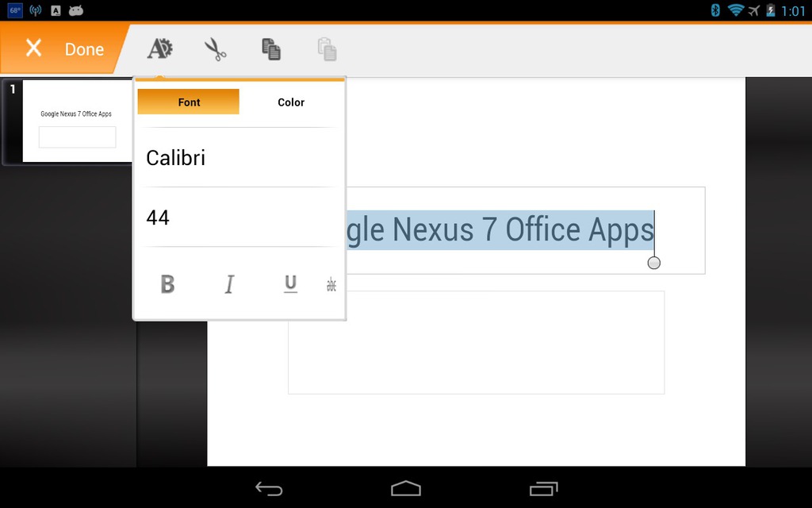This screenshot has height=508, width=812.
Task: Tap the wireless broadcast notification icon
Action: [35, 10]
